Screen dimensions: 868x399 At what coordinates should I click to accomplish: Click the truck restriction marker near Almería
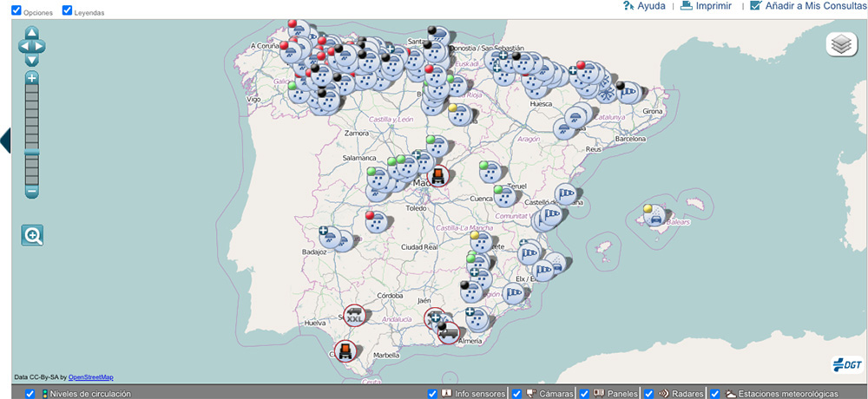click(x=448, y=332)
